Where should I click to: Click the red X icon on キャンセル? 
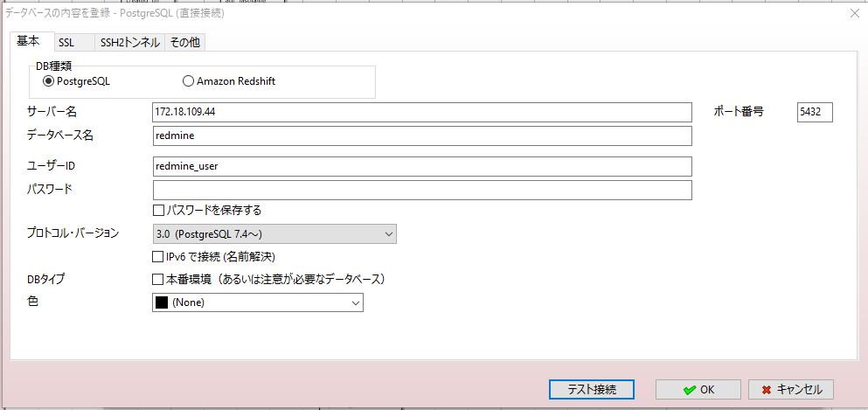767,390
